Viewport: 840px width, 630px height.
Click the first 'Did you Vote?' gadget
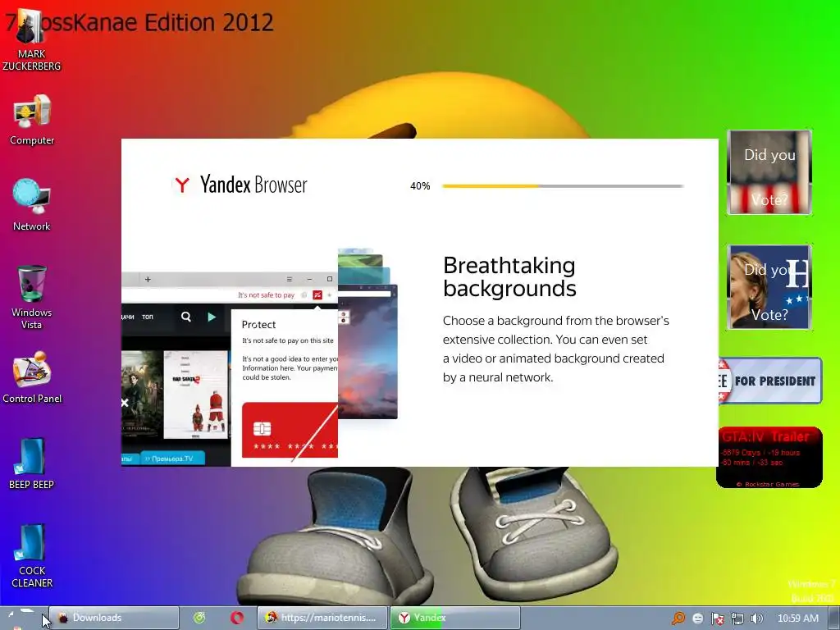769,172
